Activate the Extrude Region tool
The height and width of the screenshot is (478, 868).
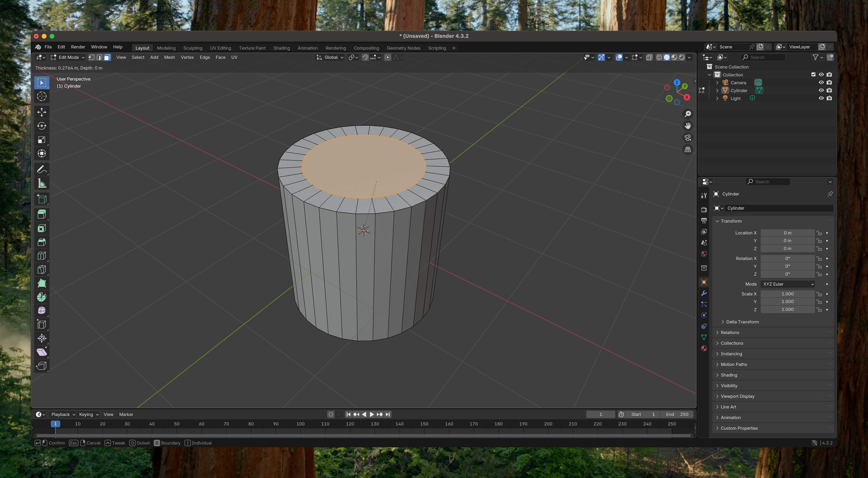[41, 215]
